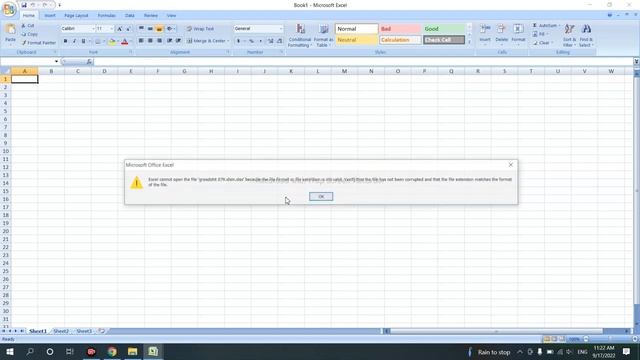Open the Office Button menu
Image resolution: width=640 pixels, height=360 pixels.
[x=9, y=9]
